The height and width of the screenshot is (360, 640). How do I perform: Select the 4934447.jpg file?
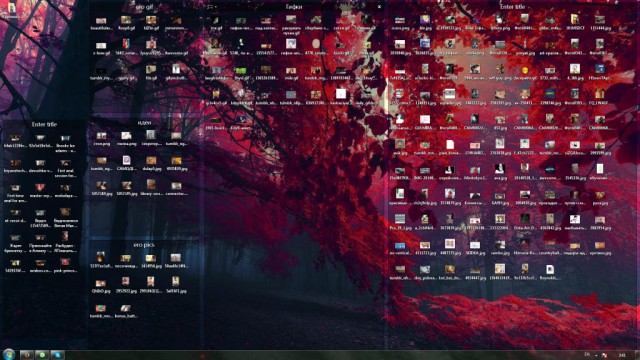coord(475,273)
